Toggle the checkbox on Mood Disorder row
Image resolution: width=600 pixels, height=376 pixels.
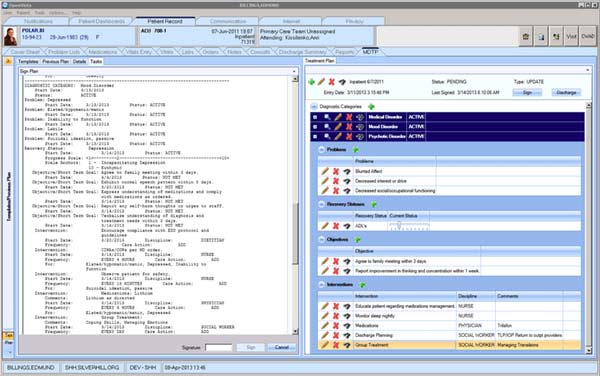(315, 127)
